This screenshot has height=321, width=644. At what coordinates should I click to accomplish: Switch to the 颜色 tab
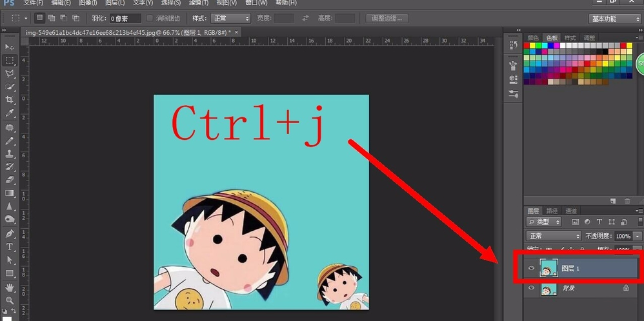click(x=533, y=38)
